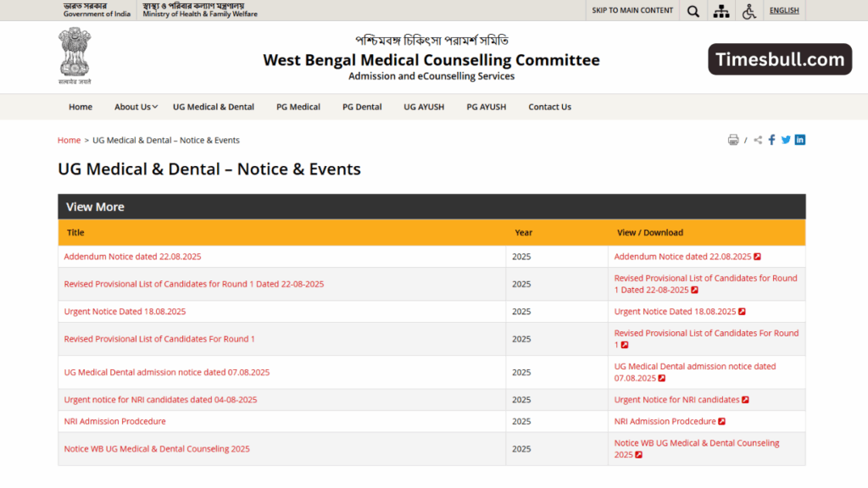This screenshot has height=488, width=868.
Task: Expand the About Us dropdown menu
Action: [135, 107]
